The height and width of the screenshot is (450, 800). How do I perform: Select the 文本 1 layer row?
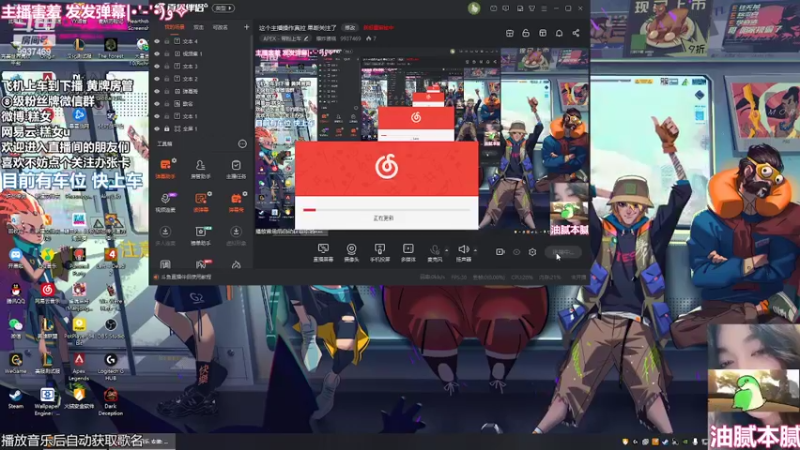(202, 116)
